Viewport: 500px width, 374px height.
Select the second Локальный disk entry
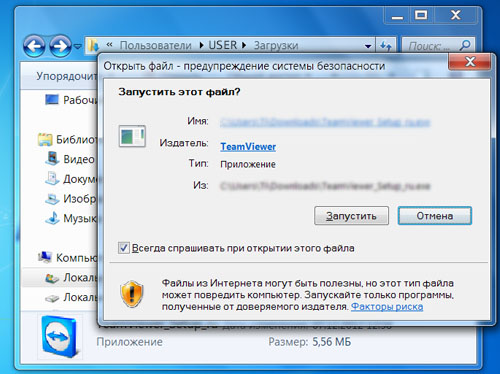[71, 297]
